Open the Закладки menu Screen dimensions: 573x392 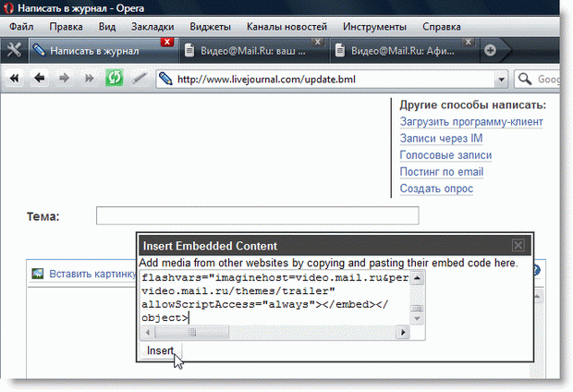152,27
